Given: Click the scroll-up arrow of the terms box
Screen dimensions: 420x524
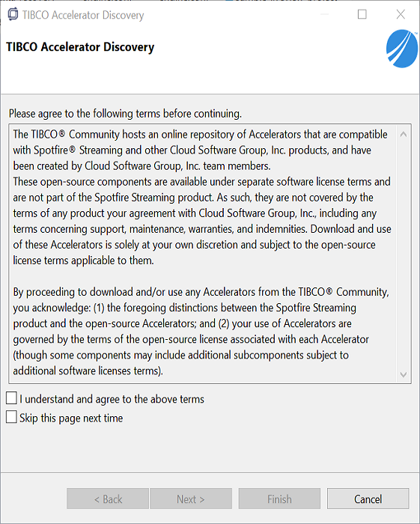Looking at the screenshot, I should point(404,134).
